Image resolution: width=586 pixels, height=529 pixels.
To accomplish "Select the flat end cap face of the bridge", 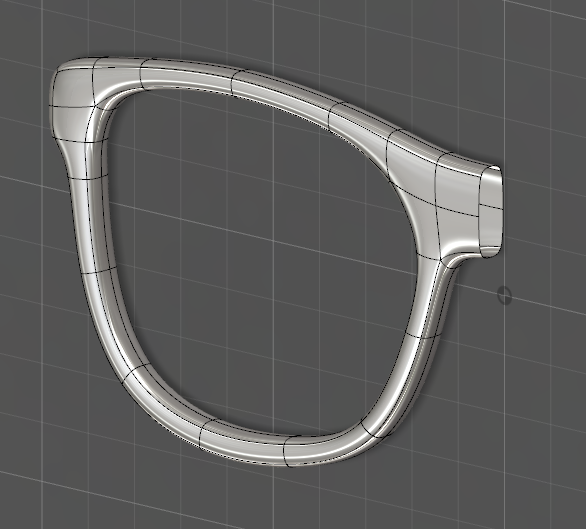I will coord(491,212).
